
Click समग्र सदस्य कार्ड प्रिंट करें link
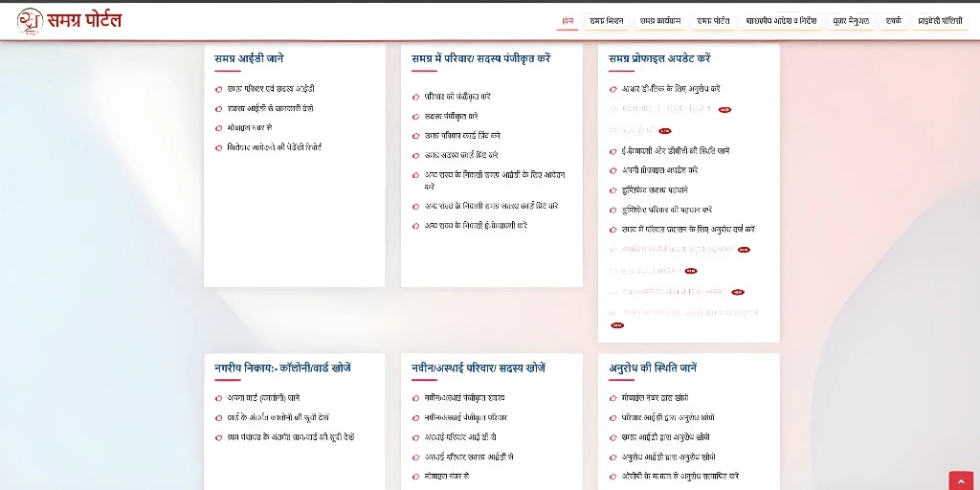(x=461, y=155)
